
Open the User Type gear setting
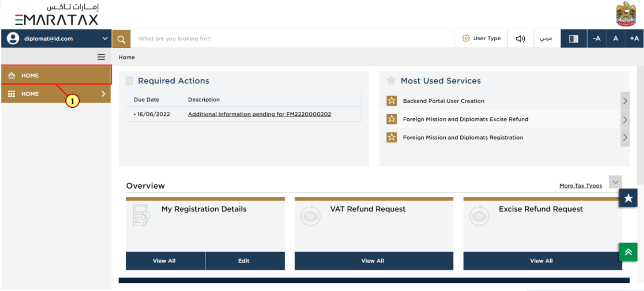[481, 39]
